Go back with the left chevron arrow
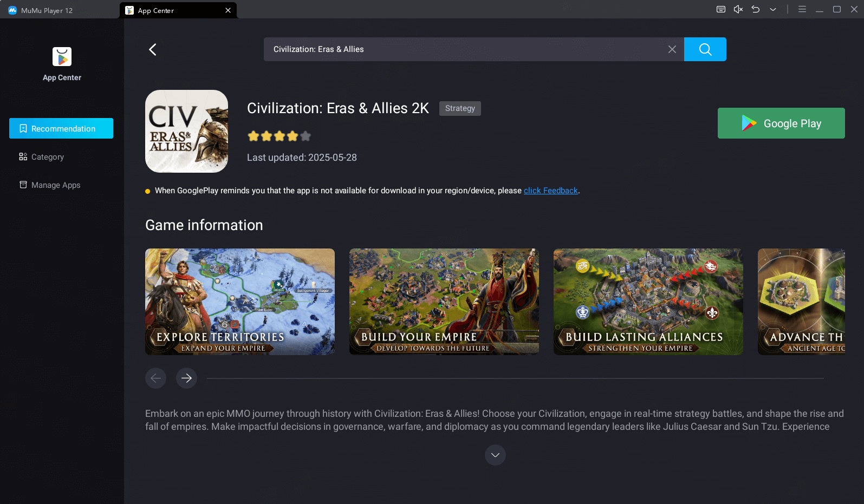 (153, 49)
